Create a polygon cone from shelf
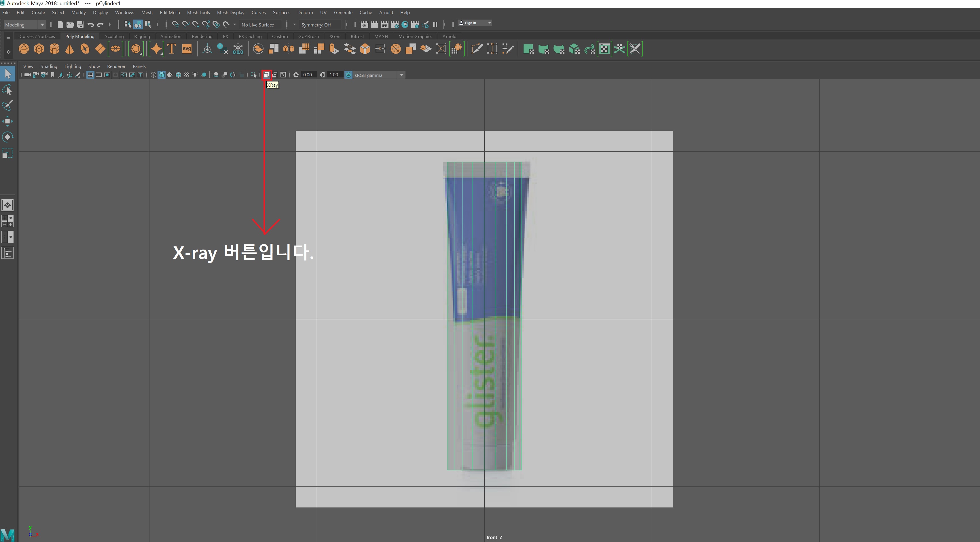Viewport: 980px width, 542px height. tap(69, 49)
